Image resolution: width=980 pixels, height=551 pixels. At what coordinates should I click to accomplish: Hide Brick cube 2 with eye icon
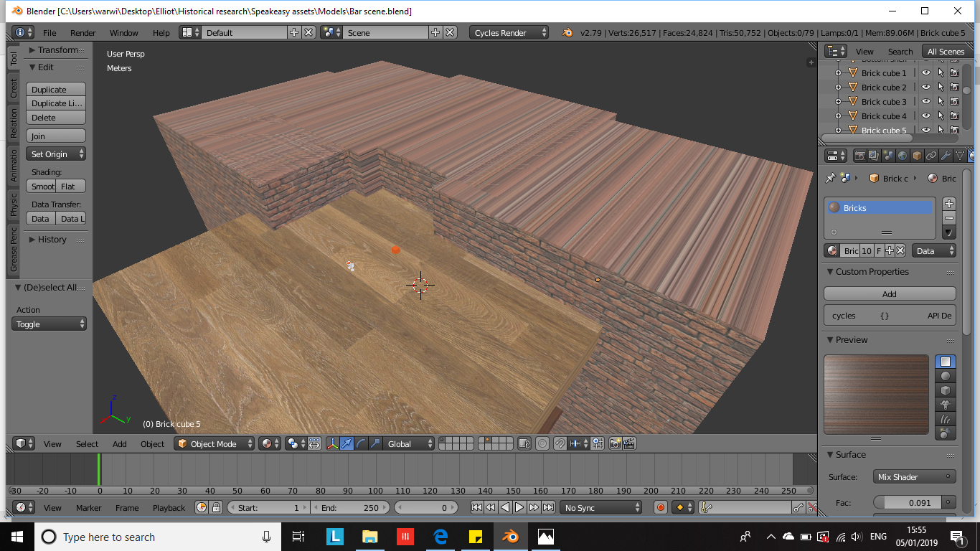tap(926, 88)
